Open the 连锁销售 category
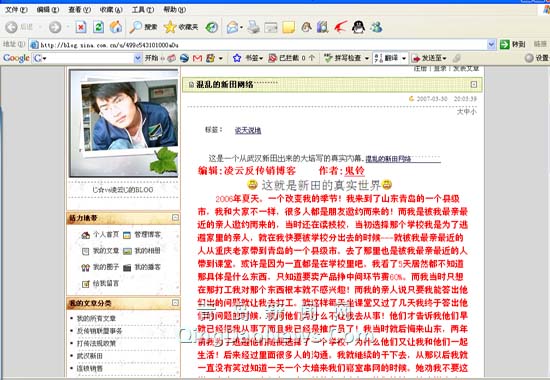This screenshot has height=380, width=550. 89,368
